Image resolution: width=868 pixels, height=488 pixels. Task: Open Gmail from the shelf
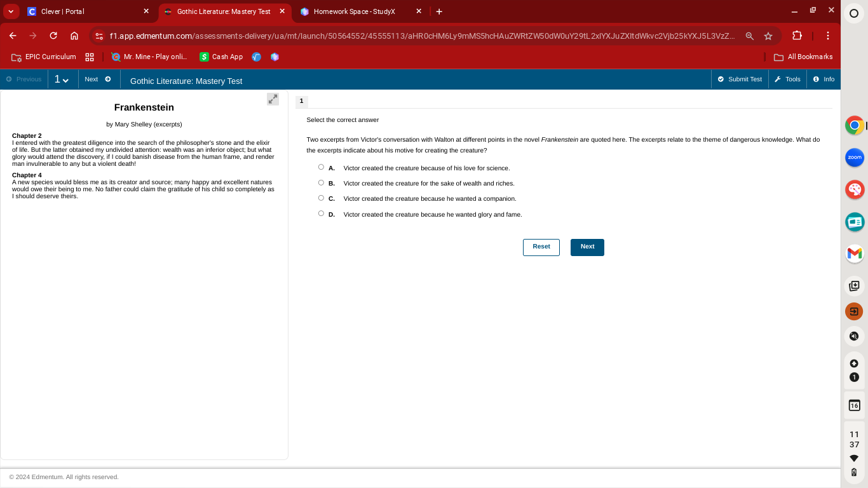pos(855,254)
